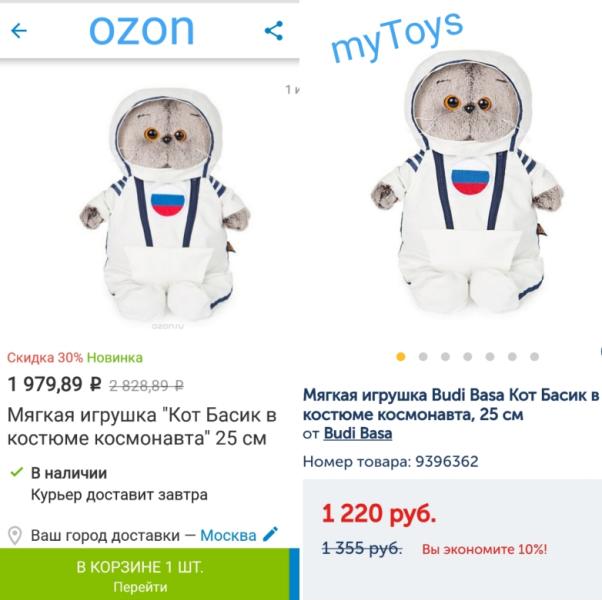Edit delivery city with pencil icon

tap(270, 534)
